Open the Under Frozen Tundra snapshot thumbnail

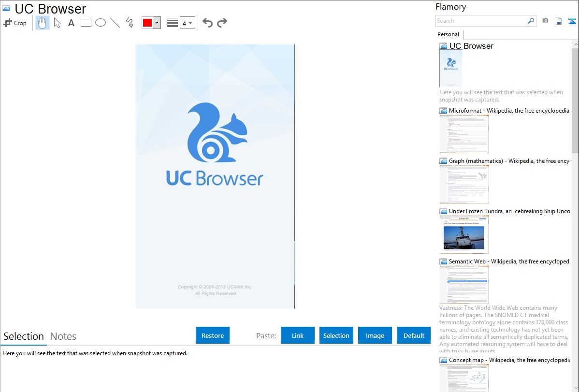pyautogui.click(x=464, y=234)
